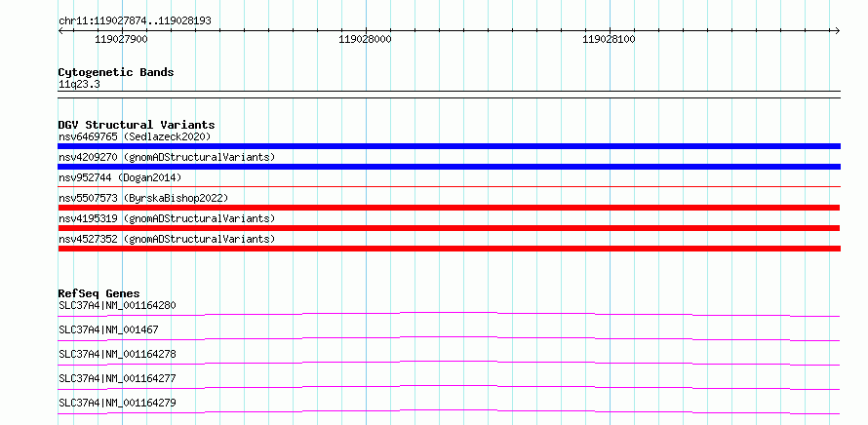The height and width of the screenshot is (425, 868).
Task: Select the Cytogenetic Bands track title
Action: pos(116,72)
